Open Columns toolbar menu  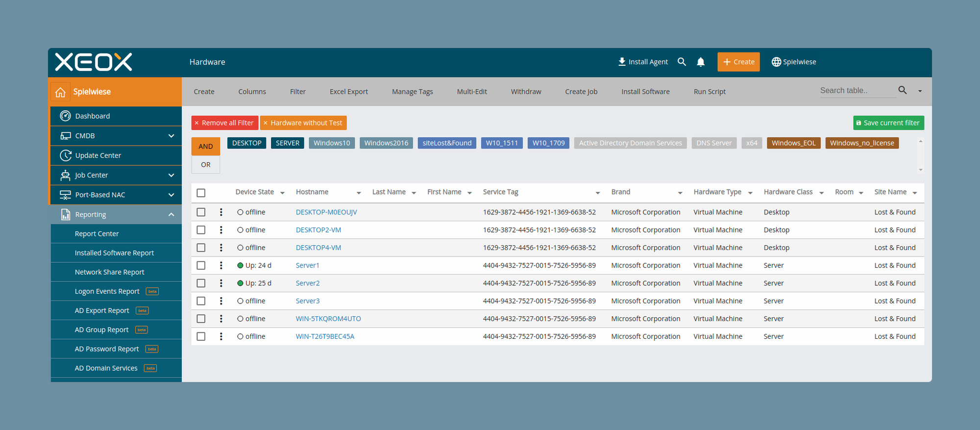252,92
